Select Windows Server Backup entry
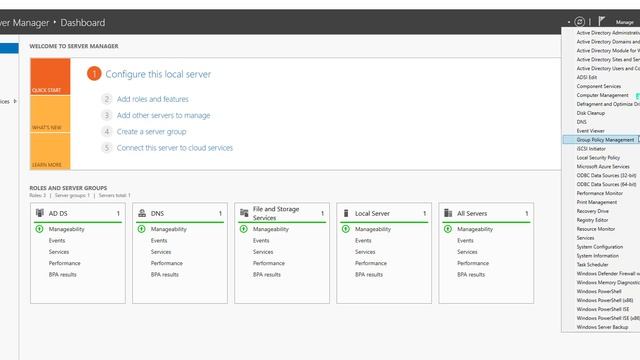This screenshot has height=360, width=640. [x=601, y=327]
